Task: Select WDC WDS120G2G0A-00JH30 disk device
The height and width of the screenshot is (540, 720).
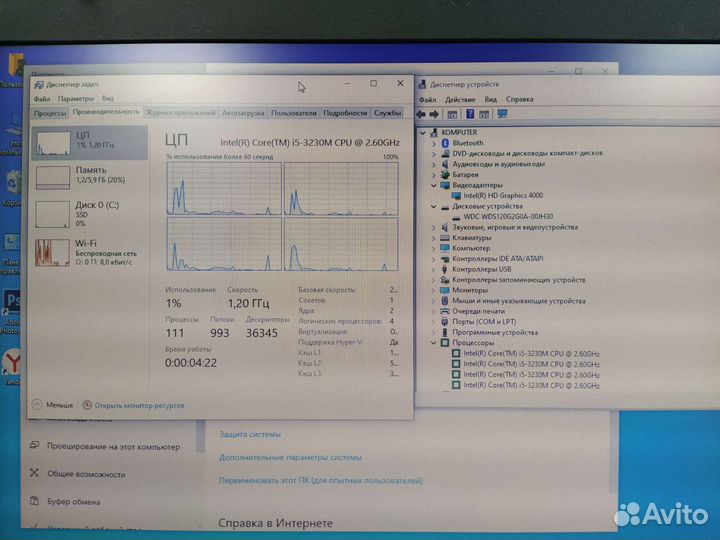Action: [508, 216]
